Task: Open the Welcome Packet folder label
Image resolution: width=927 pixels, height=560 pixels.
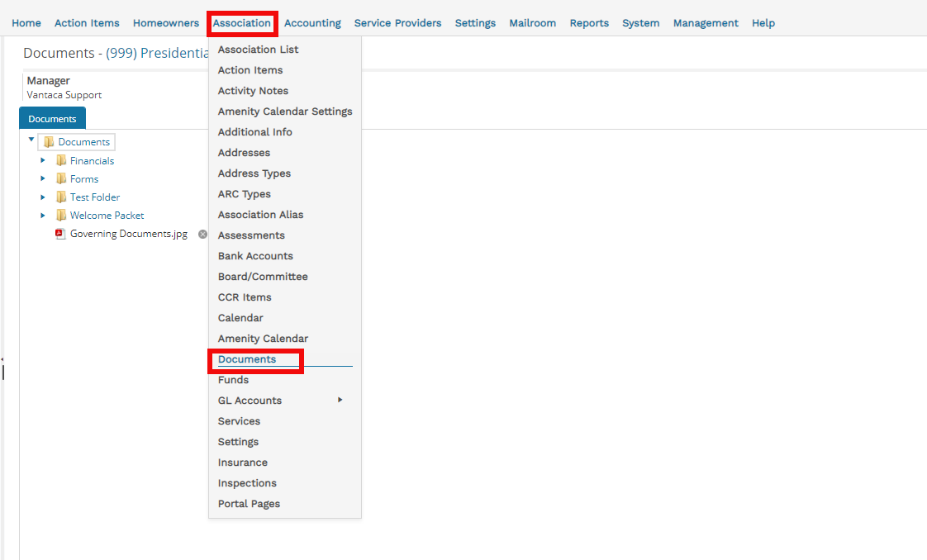Action: coord(107,216)
